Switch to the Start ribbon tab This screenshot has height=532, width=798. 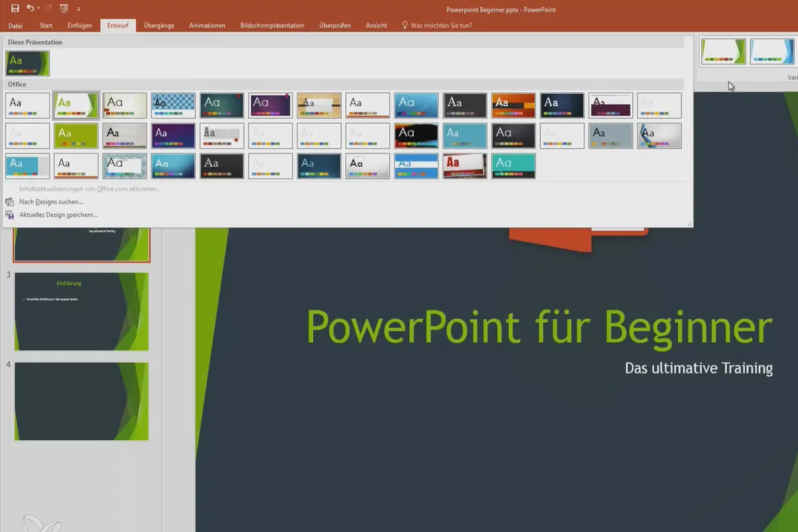(x=46, y=25)
